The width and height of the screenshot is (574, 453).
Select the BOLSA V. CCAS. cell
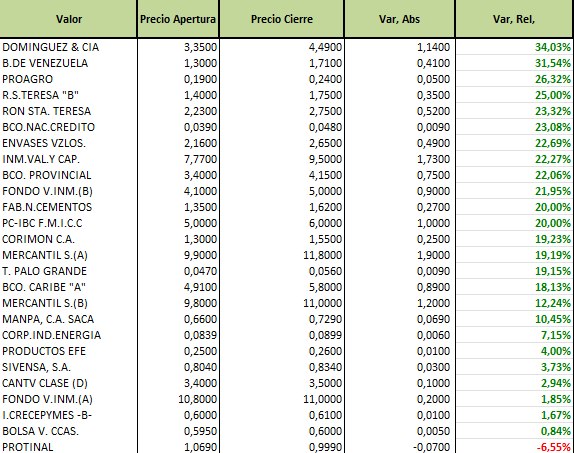click(68, 431)
